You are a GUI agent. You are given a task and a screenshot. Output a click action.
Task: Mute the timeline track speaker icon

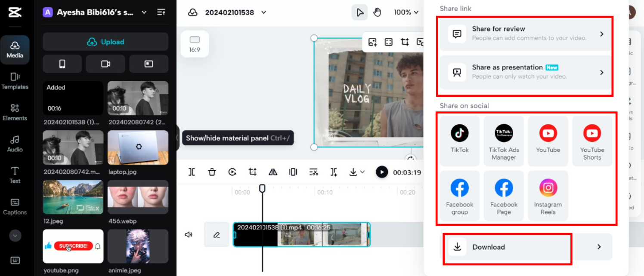(189, 235)
